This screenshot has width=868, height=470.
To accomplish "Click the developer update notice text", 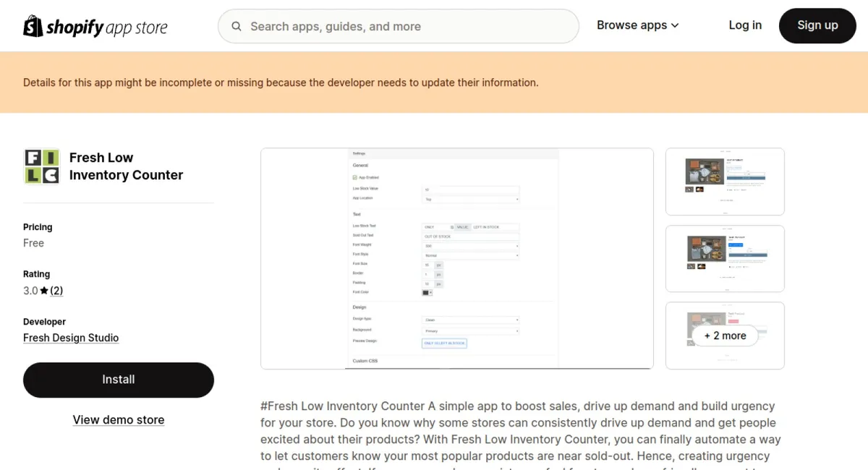I will pyautogui.click(x=281, y=82).
